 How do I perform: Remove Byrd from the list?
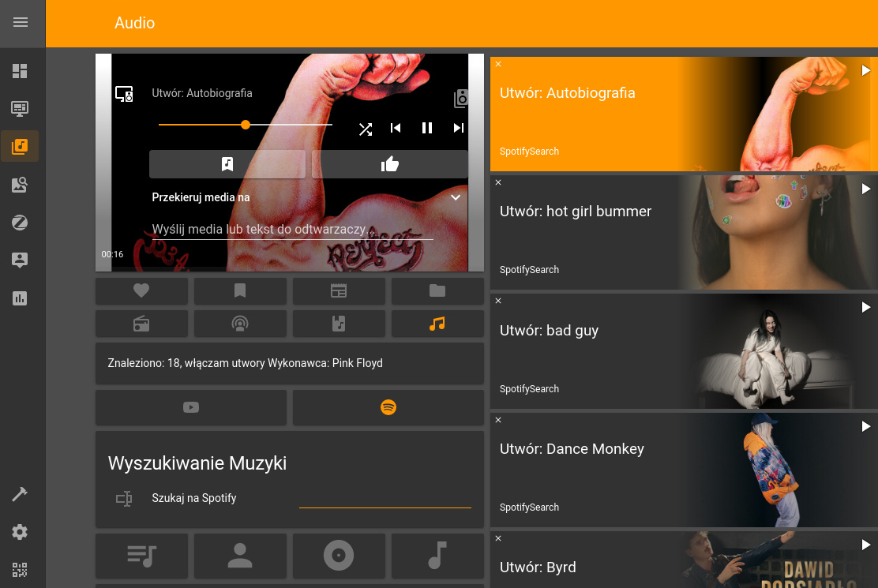tap(498, 539)
